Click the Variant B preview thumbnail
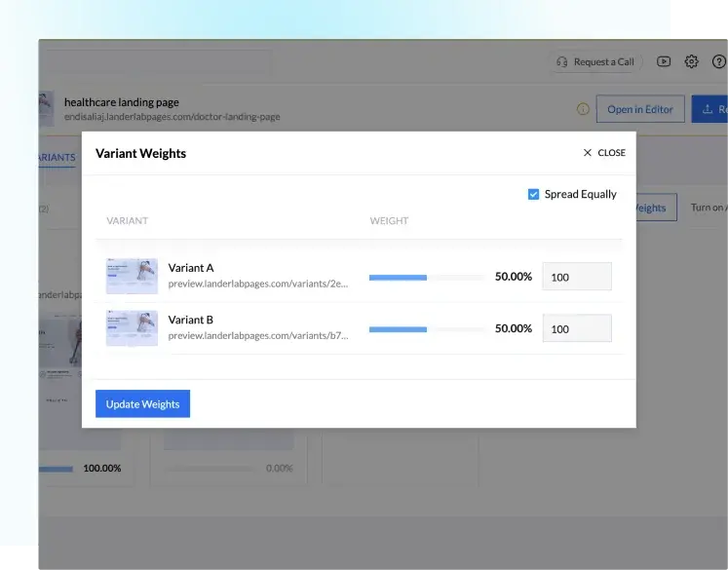The image size is (728, 570). [132, 328]
